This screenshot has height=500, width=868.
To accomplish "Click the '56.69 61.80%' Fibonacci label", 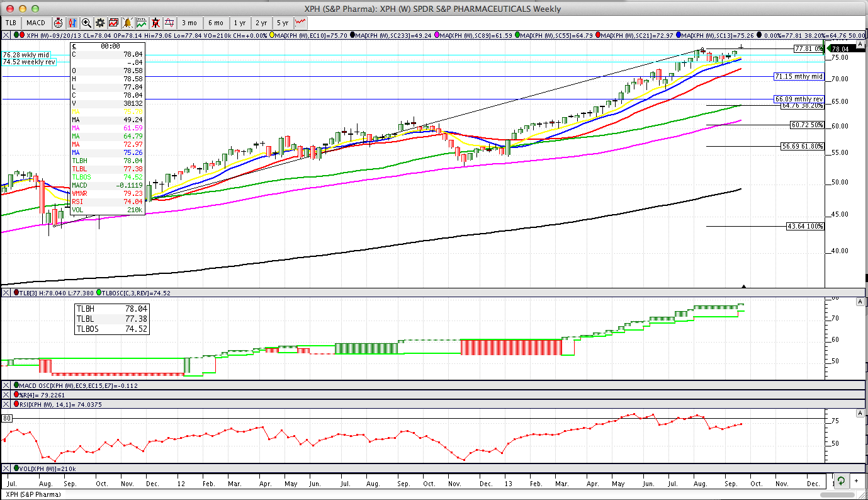I will click(x=803, y=146).
